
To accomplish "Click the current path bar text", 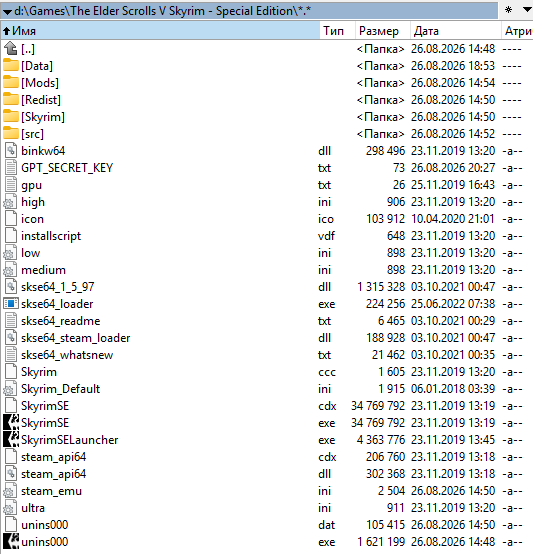I will (163, 11).
